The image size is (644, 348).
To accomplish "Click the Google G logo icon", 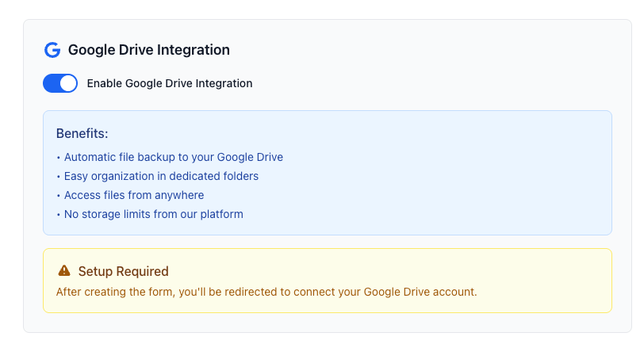I will point(52,50).
